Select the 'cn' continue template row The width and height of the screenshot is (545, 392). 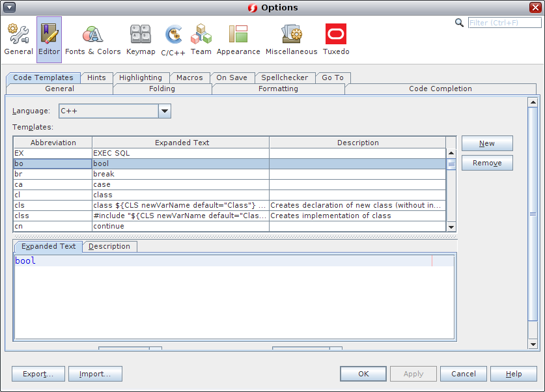point(229,226)
